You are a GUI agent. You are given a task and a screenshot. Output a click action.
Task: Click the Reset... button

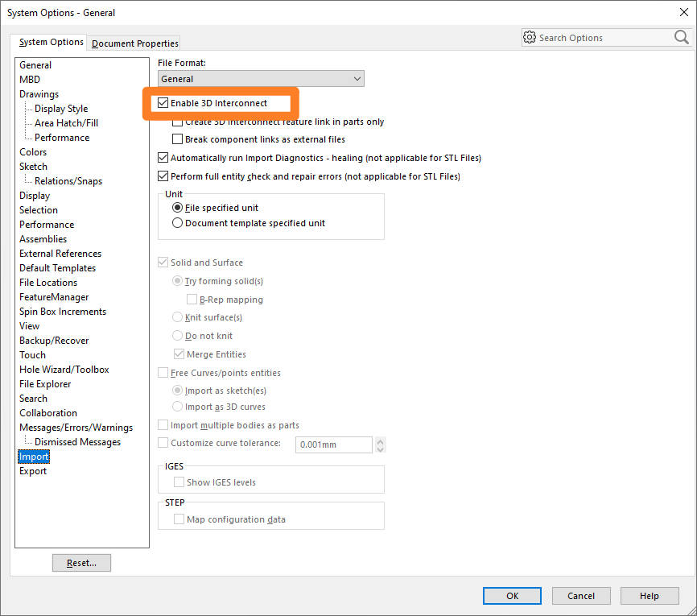point(81,563)
